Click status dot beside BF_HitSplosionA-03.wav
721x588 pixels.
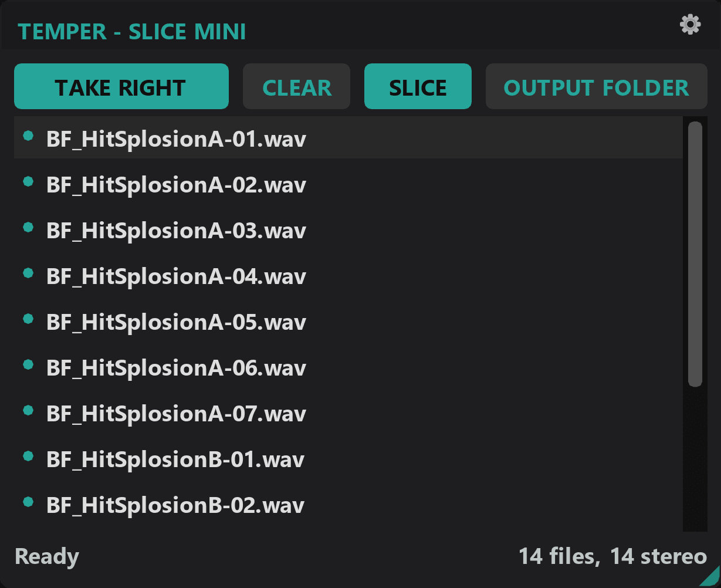[x=28, y=228]
